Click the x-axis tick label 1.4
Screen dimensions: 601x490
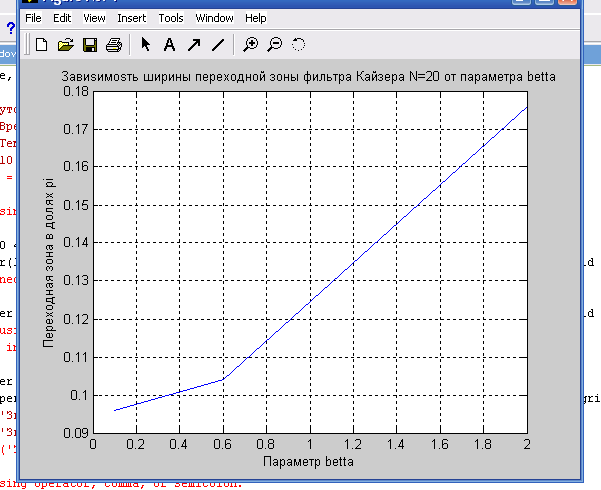(x=396, y=444)
